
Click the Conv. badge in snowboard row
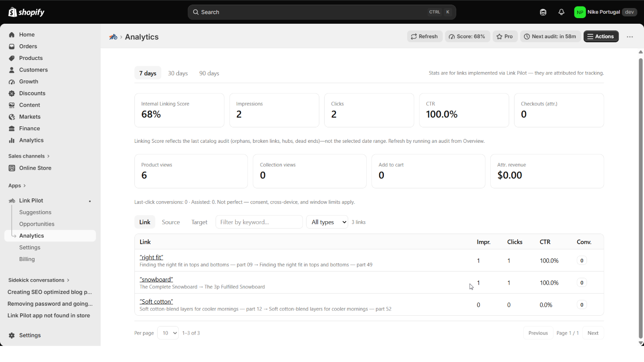coord(582,283)
